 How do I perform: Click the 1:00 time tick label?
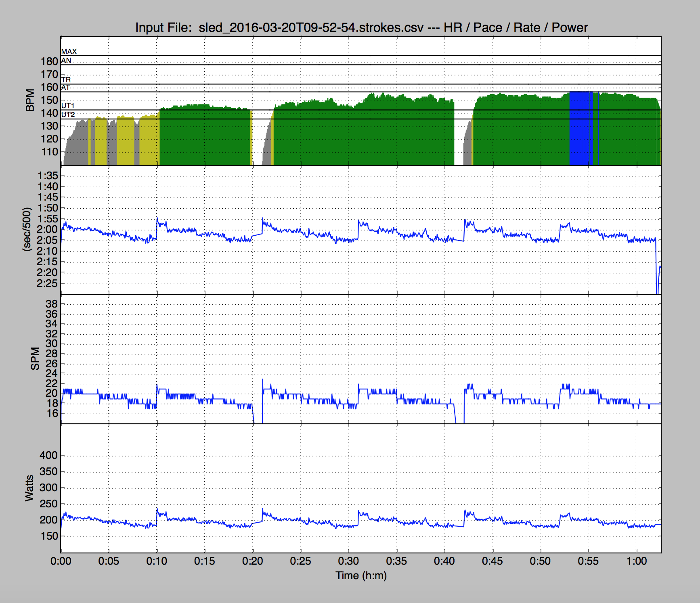[636, 561]
